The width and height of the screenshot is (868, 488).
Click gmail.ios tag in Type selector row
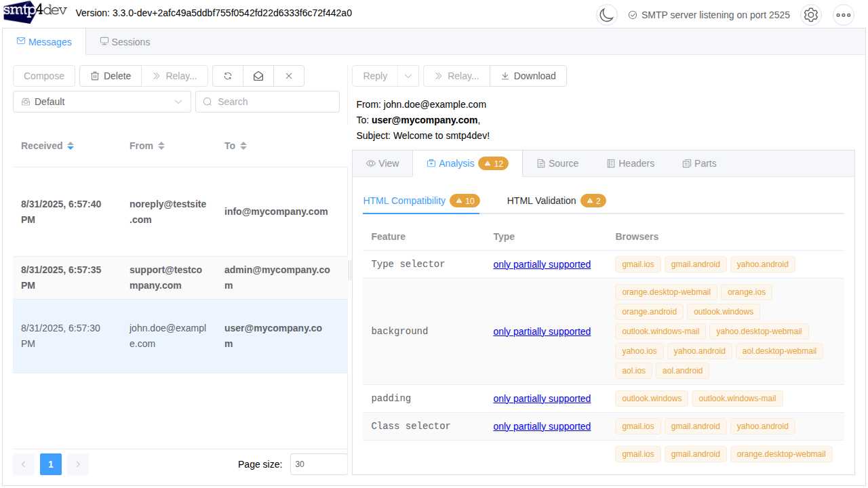pyautogui.click(x=638, y=264)
